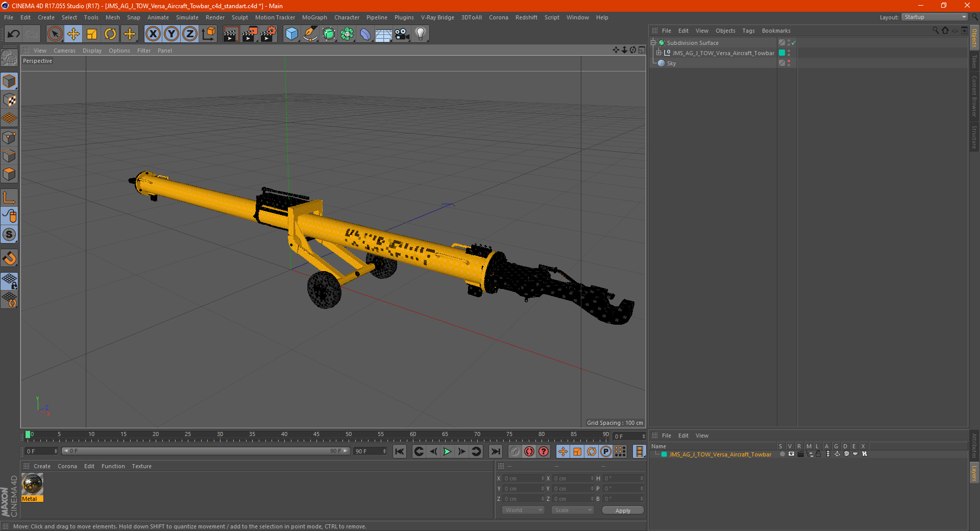Toggle Z axis lock
The height and width of the screenshot is (531, 980).
click(x=190, y=34)
